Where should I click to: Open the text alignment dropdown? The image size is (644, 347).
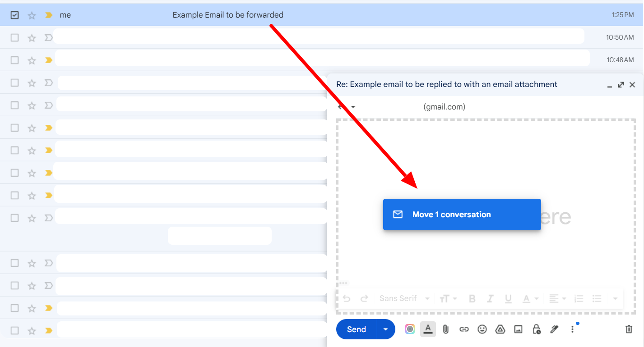click(557, 298)
